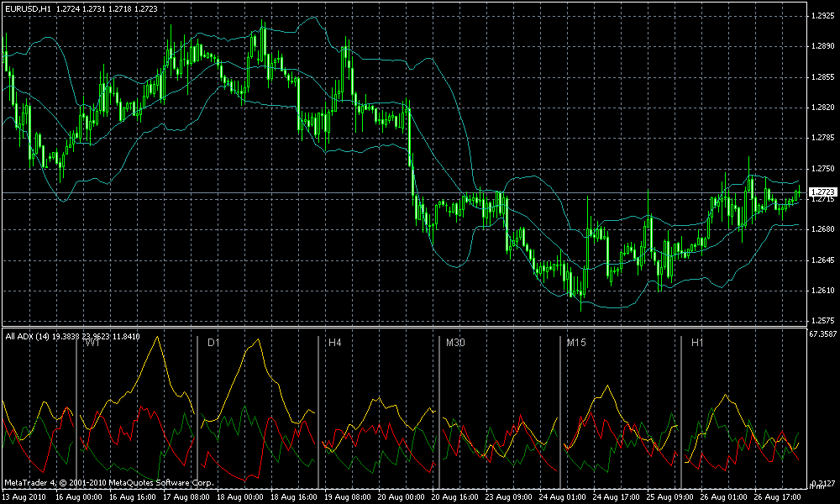Select the 1.2750 price axis label
This screenshot has height=504, width=840.
point(824,169)
